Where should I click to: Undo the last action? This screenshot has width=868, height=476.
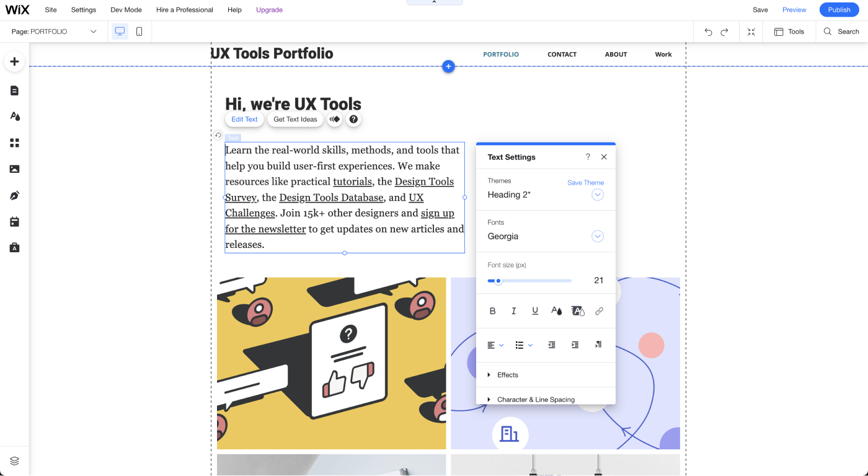tap(708, 32)
